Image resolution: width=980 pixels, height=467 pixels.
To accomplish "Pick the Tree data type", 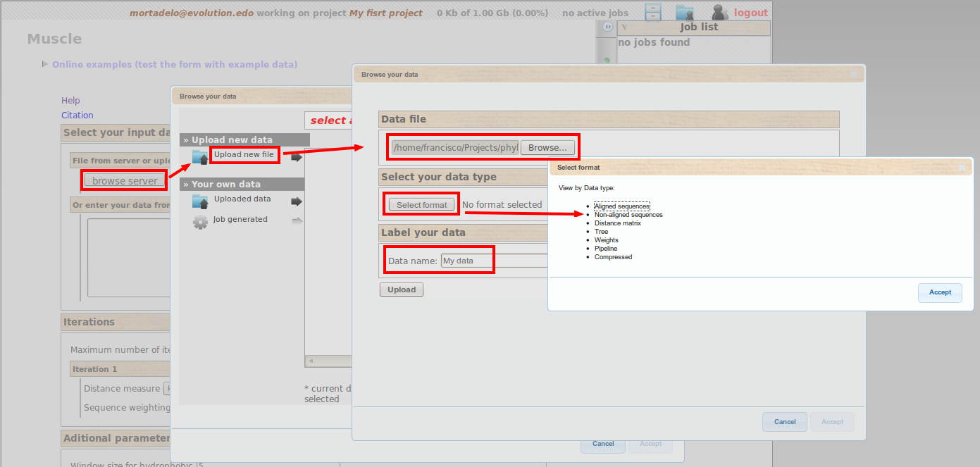I will coord(601,232).
